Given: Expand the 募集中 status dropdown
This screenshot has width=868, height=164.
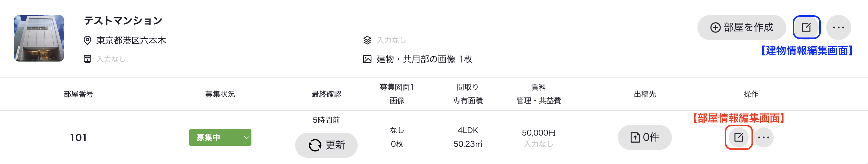Looking at the screenshot, I should pyautogui.click(x=220, y=137).
